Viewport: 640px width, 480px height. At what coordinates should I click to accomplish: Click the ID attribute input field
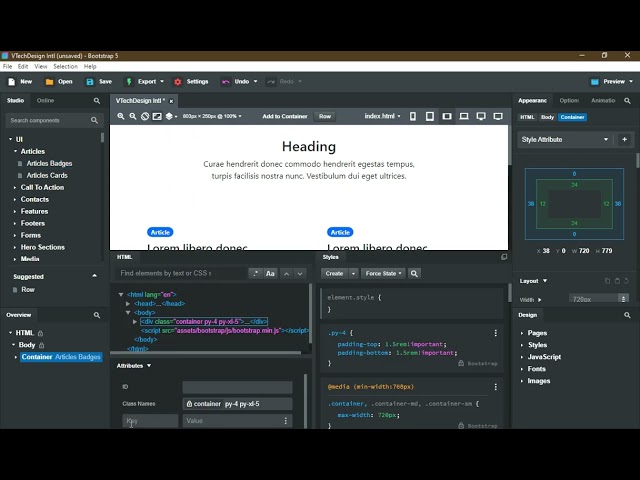tap(238, 387)
